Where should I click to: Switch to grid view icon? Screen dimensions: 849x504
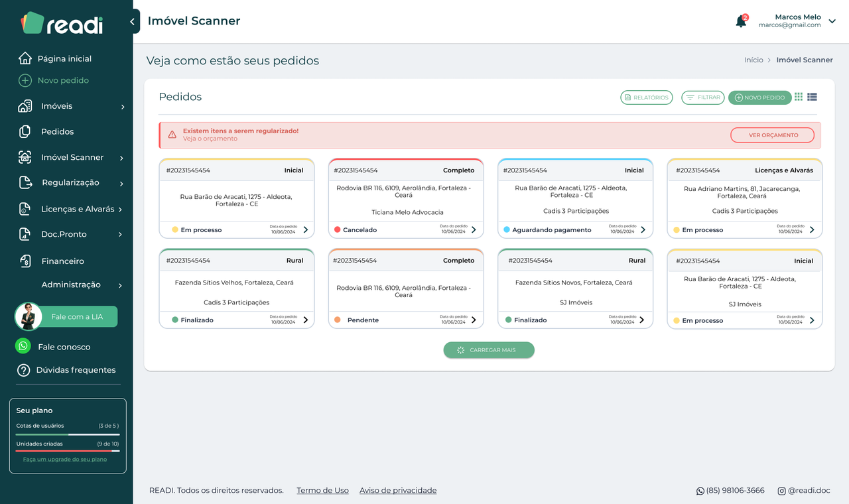[x=799, y=97]
